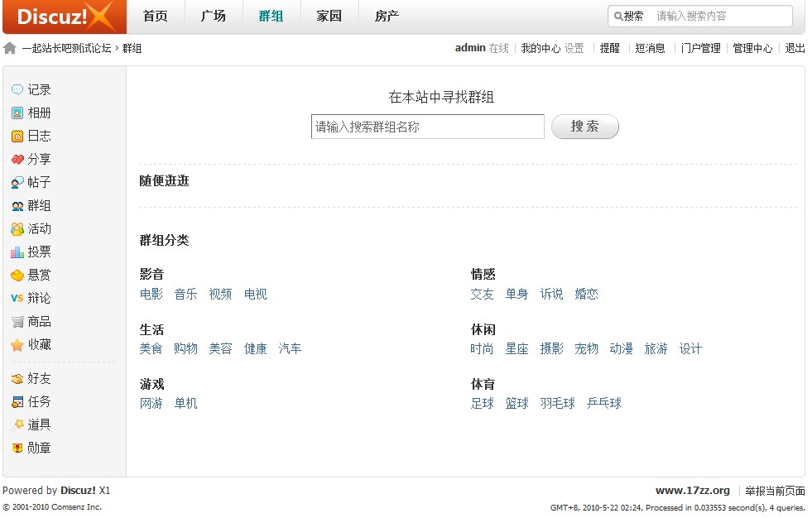Focus the top site search box
The image size is (812, 518).
pyautogui.click(x=723, y=16)
